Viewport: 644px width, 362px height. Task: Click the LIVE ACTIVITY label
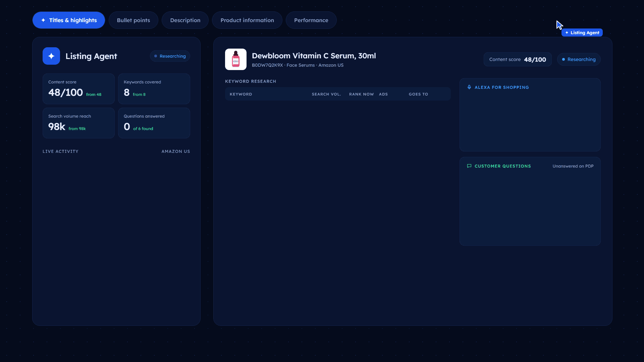pyautogui.click(x=60, y=152)
